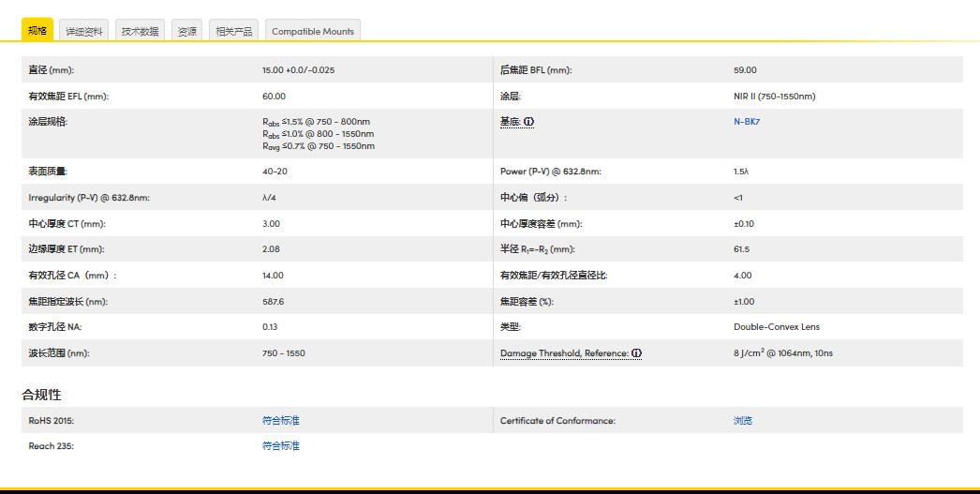Go to the 资源 tab

coord(187,31)
